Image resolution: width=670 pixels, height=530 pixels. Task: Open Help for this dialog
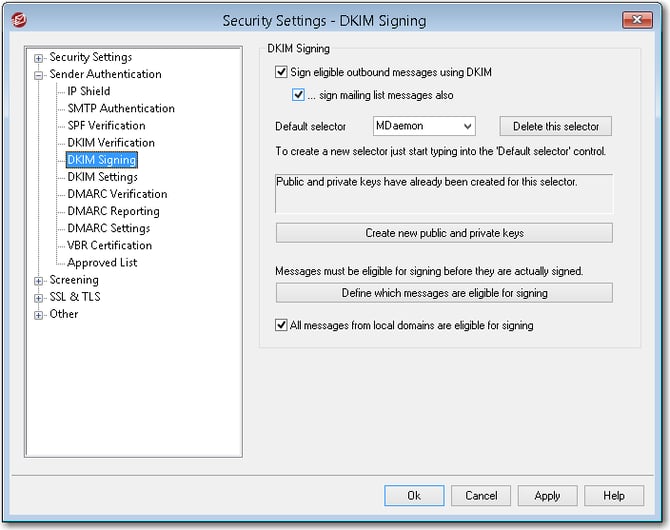[614, 495]
